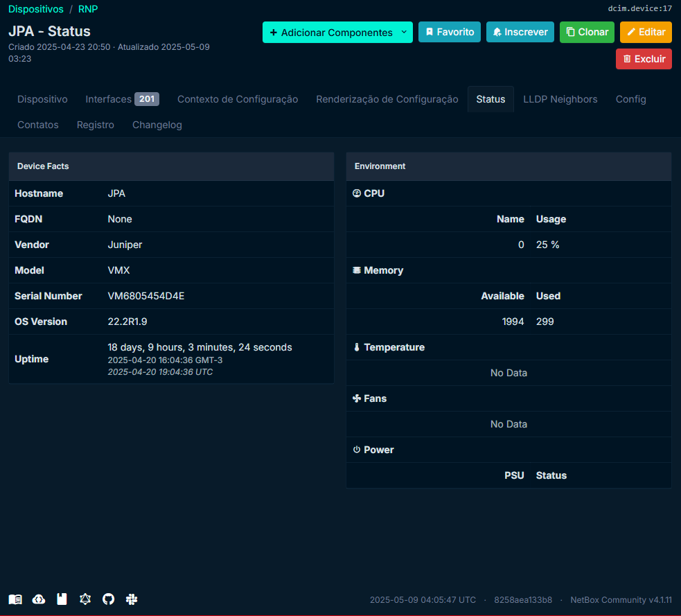Follow the RNP breadcrumb link
This screenshot has width=681, height=616.
tap(88, 9)
